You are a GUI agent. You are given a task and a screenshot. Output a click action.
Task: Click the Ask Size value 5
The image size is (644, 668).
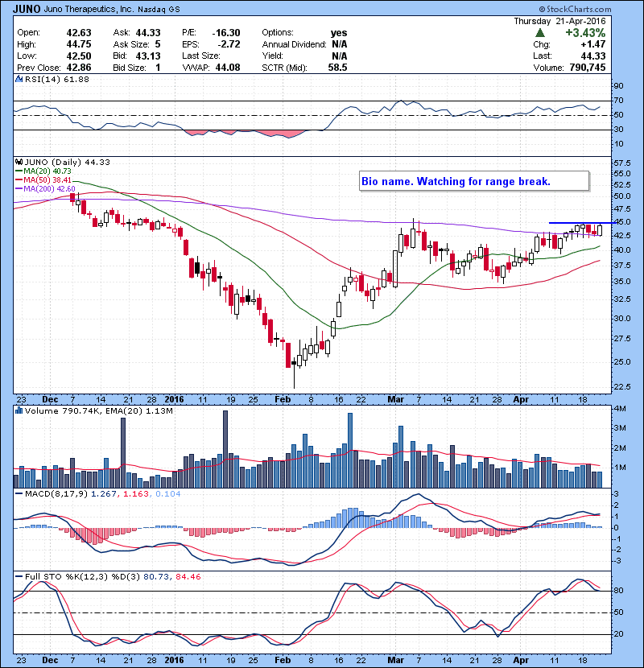158,44
